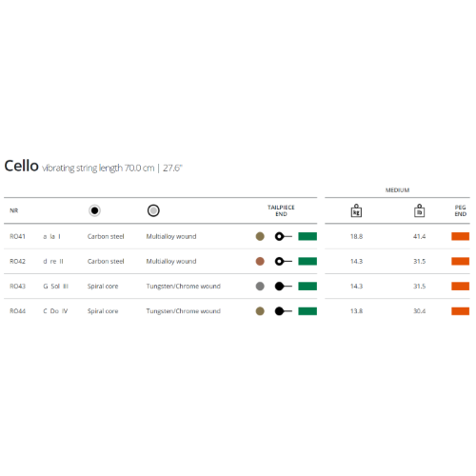Click the kilogram weight icon

coord(356,210)
